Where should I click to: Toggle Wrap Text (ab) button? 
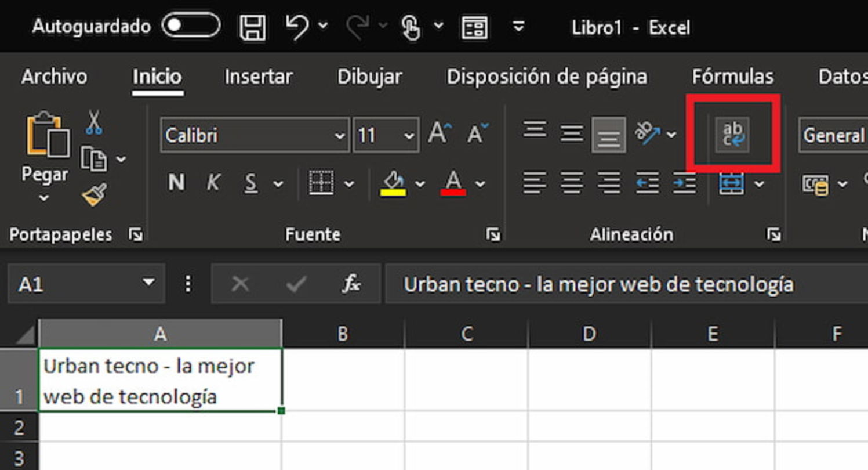pyautogui.click(x=732, y=135)
